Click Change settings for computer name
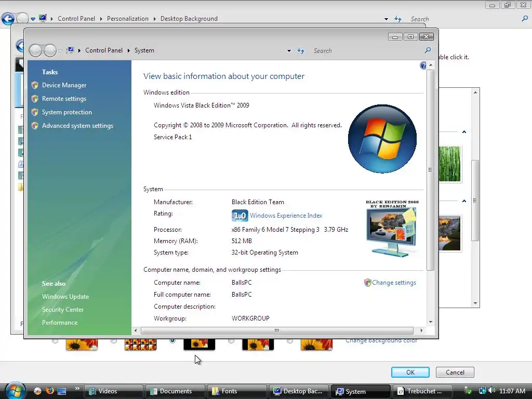This screenshot has width=532, height=399. pyautogui.click(x=394, y=283)
